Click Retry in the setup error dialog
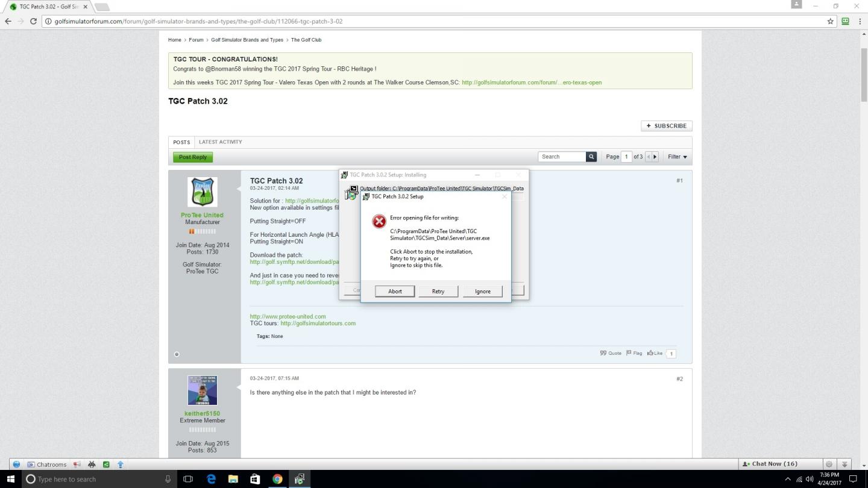Screen dimensions: 868x488 pyautogui.click(x=438, y=291)
